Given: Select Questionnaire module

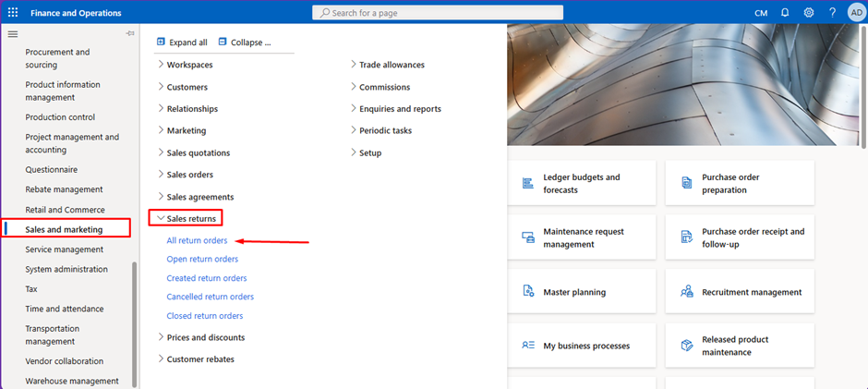Looking at the screenshot, I should click(52, 170).
